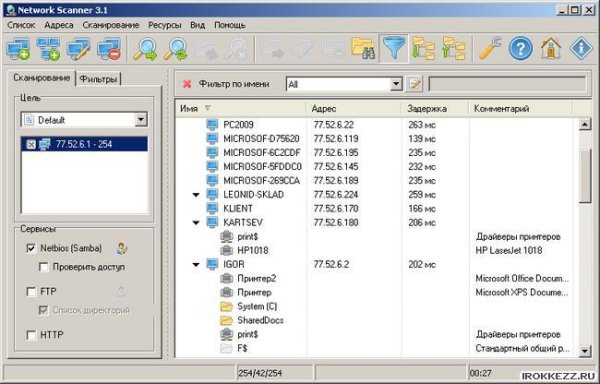Select the MICROSOF-D75620 row
The image size is (600, 384).
(x=262, y=139)
